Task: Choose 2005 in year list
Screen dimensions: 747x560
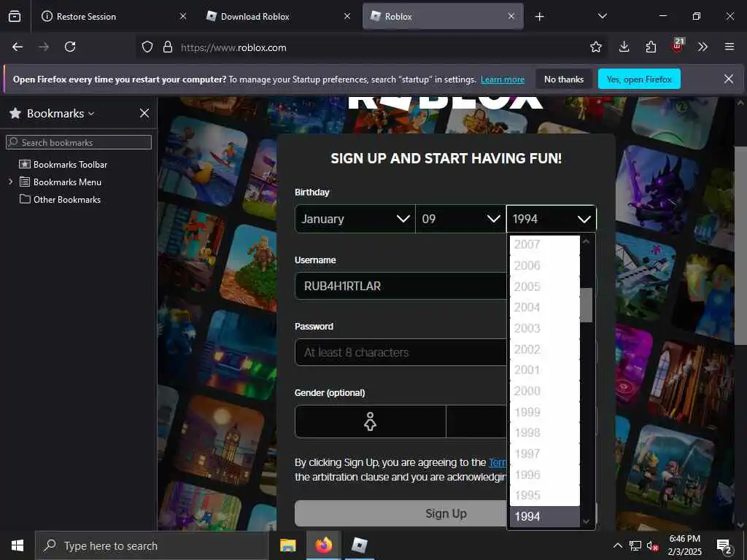Action: pos(544,287)
